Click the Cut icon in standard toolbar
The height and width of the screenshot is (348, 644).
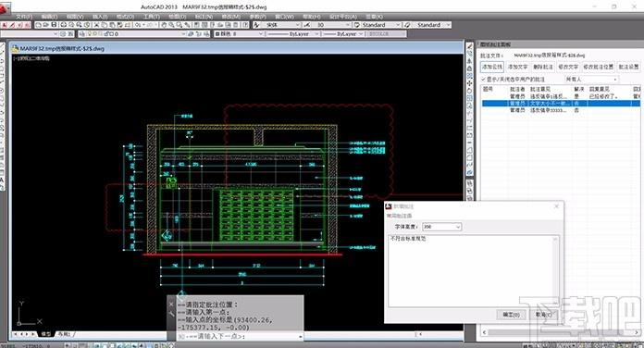point(97,25)
